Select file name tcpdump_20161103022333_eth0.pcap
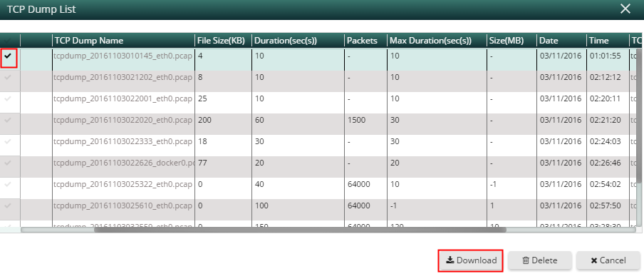Viewport: 644px width, 274px height. [123, 141]
